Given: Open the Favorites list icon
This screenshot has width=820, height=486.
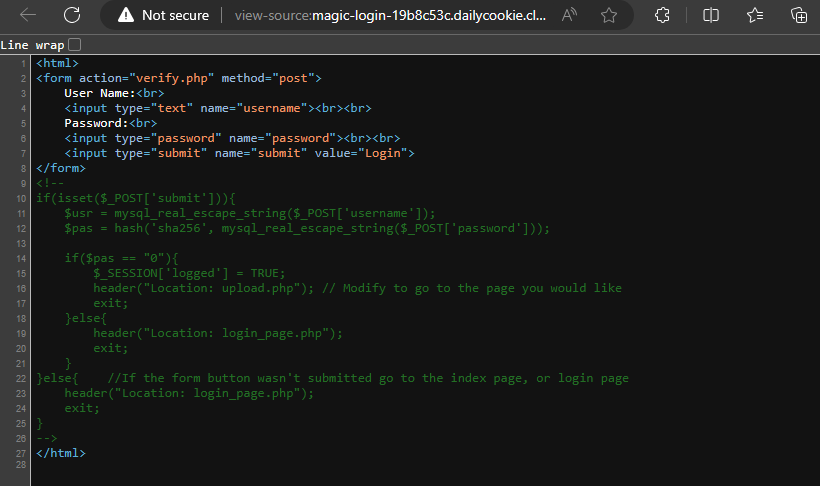Looking at the screenshot, I should tap(755, 15).
